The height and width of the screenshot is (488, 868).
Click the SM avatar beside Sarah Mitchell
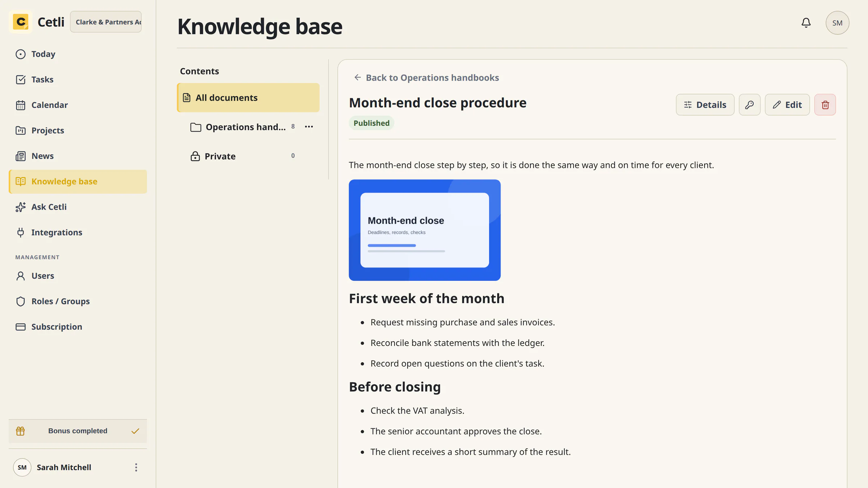click(22, 467)
